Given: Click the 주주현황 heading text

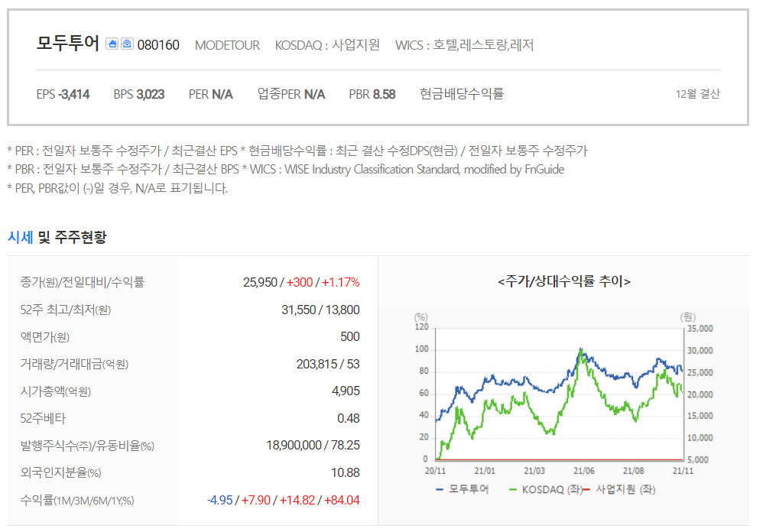Looking at the screenshot, I should [x=80, y=237].
